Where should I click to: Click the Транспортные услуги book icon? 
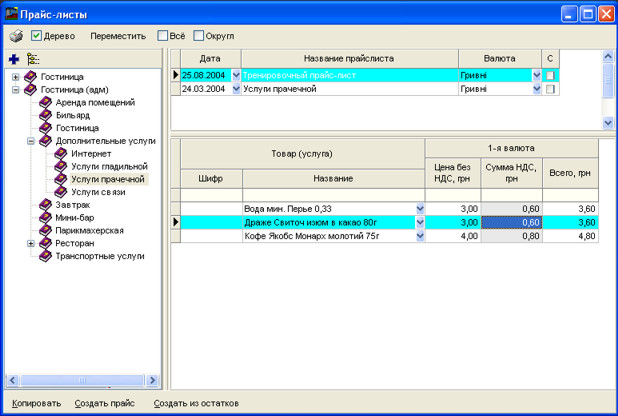45,256
